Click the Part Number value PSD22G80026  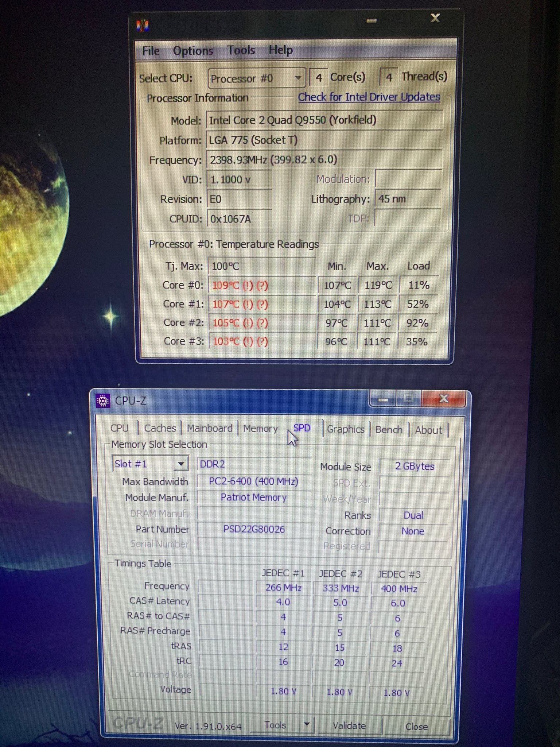[x=254, y=529]
